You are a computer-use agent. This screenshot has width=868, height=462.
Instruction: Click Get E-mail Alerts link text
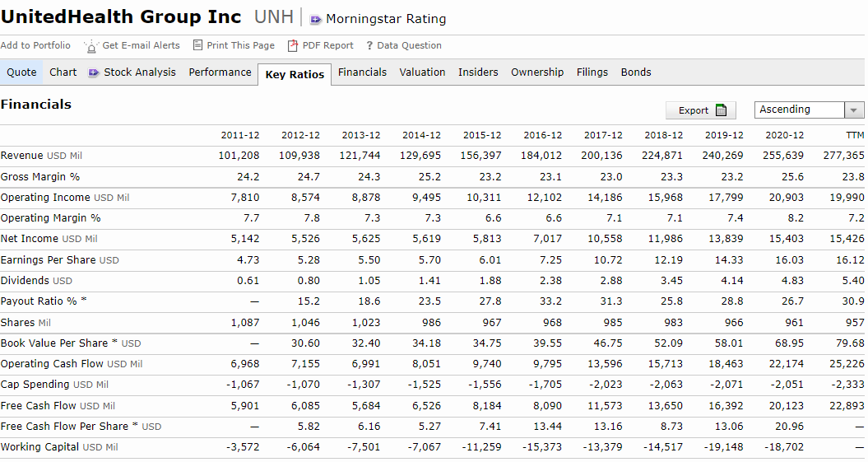coord(142,45)
